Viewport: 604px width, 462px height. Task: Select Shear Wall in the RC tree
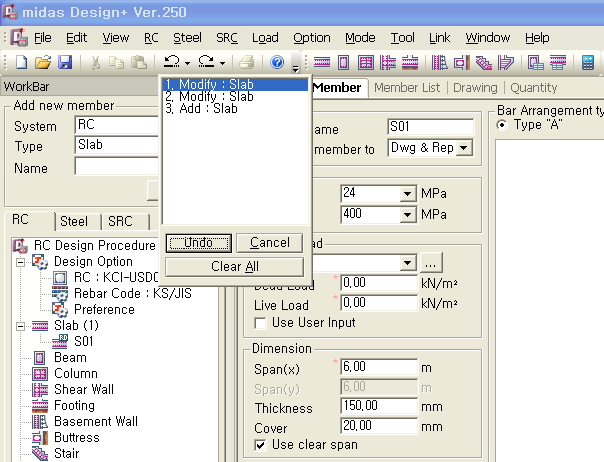click(84, 390)
